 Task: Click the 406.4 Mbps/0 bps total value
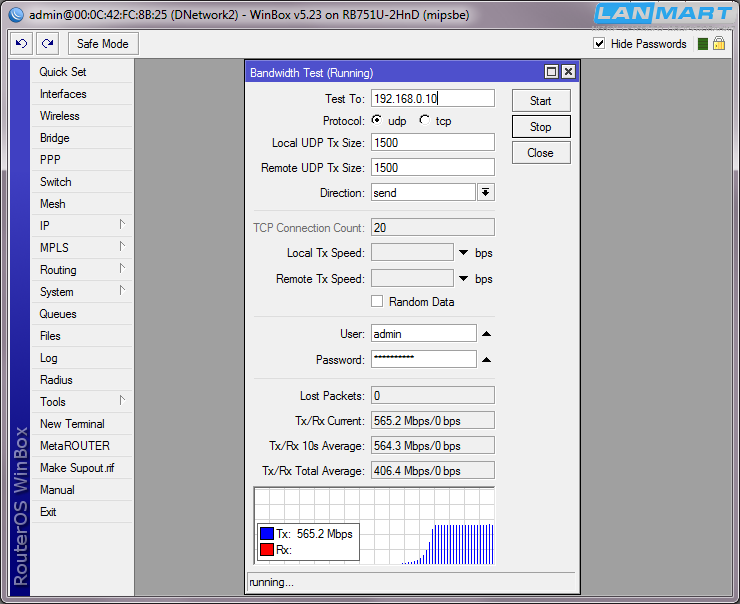[x=433, y=470]
